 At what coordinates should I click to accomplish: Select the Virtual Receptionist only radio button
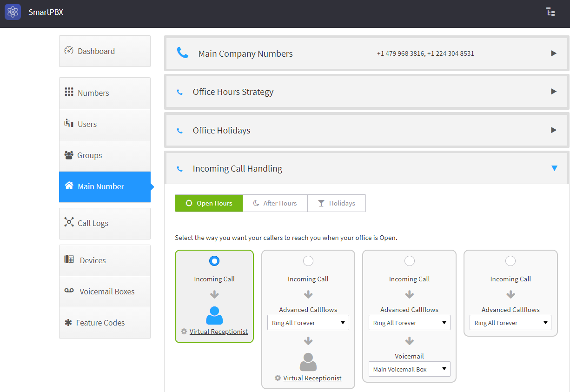tap(214, 261)
